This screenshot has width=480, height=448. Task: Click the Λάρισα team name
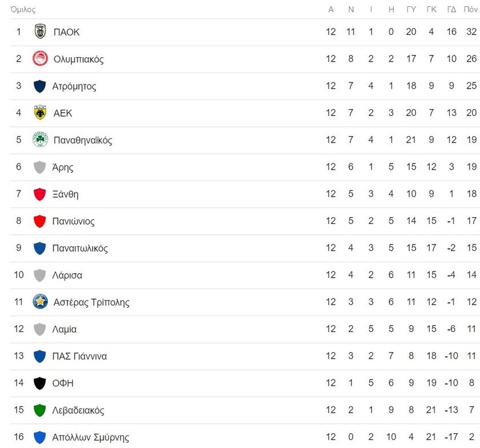67,275
